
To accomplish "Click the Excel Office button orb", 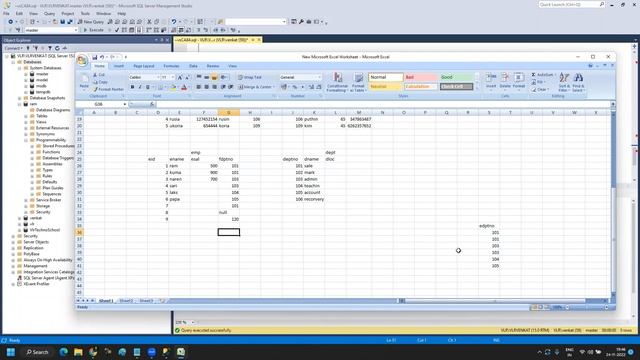I will click(82, 60).
